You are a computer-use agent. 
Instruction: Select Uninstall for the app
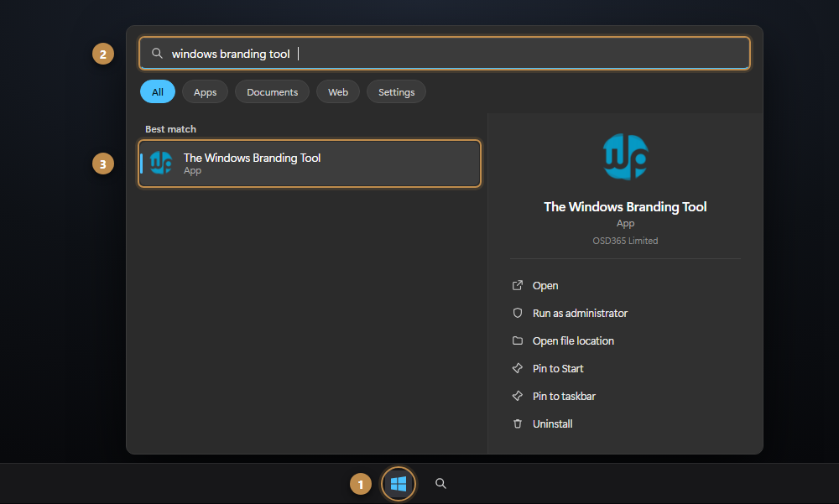(552, 423)
